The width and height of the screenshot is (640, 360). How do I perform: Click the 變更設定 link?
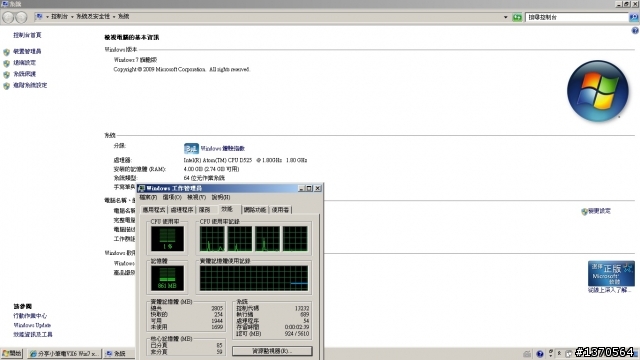600,211
